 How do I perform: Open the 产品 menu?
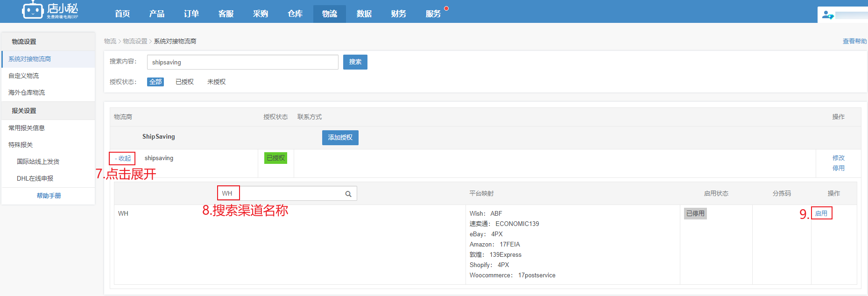[157, 14]
